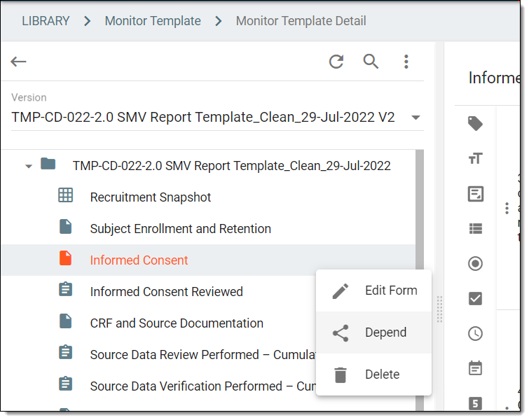This screenshot has width=529, height=420.
Task: Refresh the template tree
Action: (336, 62)
